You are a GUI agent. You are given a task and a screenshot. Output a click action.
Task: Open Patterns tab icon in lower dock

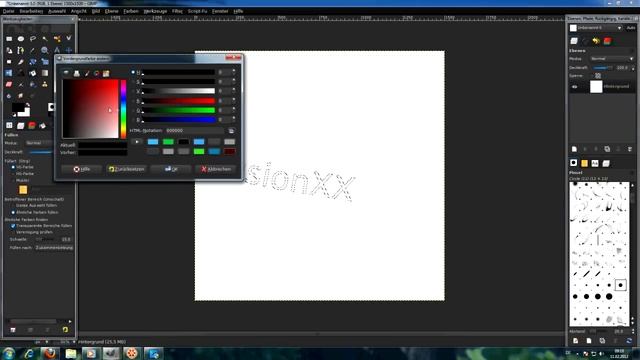[584, 163]
